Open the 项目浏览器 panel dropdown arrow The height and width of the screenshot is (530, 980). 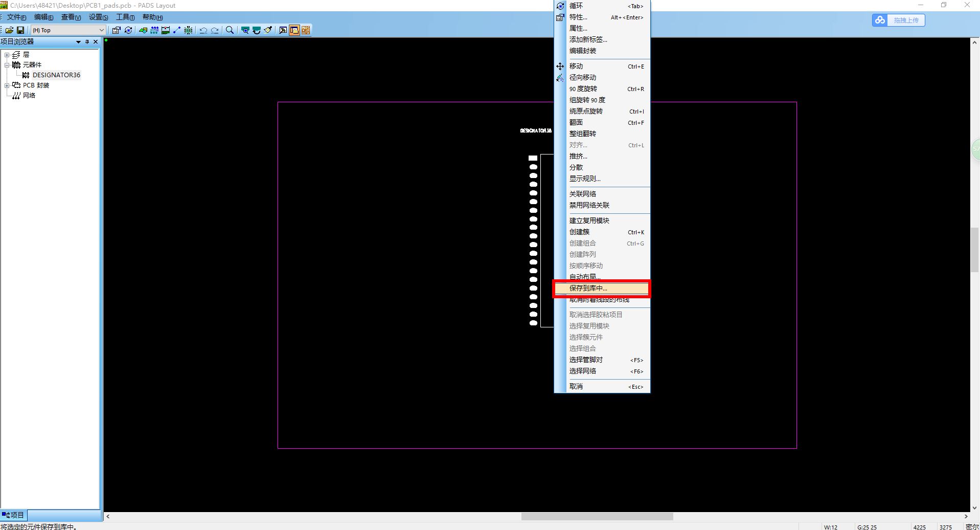(78, 42)
